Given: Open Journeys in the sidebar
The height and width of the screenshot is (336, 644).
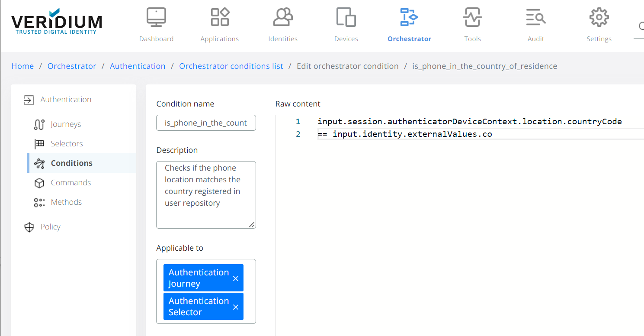Looking at the screenshot, I should tap(66, 124).
